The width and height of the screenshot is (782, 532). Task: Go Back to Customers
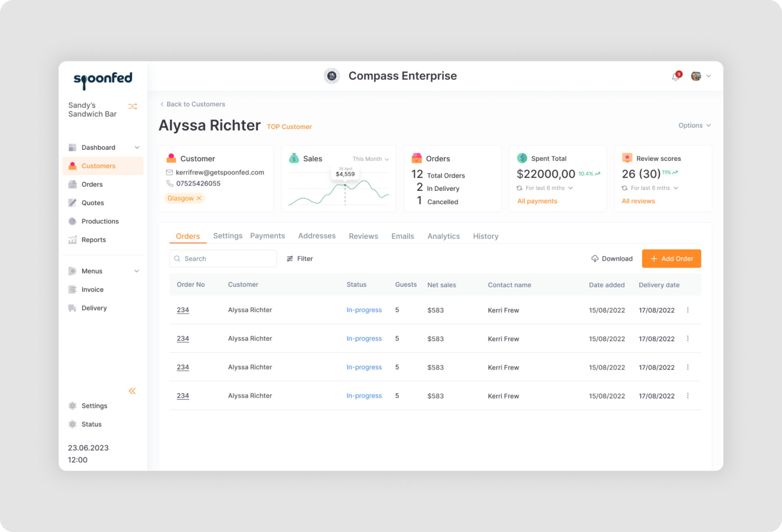(x=193, y=104)
